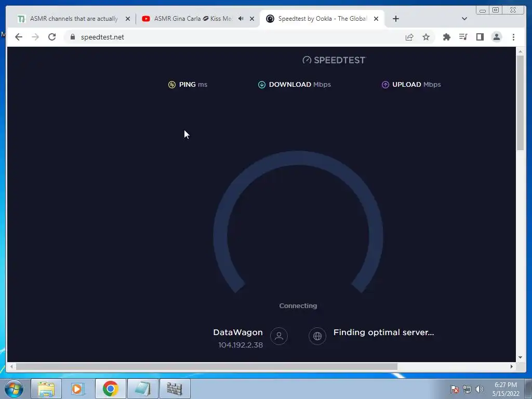Click the SPEEDTEST logo
Viewport: 532px width, 399px height.
coord(334,60)
